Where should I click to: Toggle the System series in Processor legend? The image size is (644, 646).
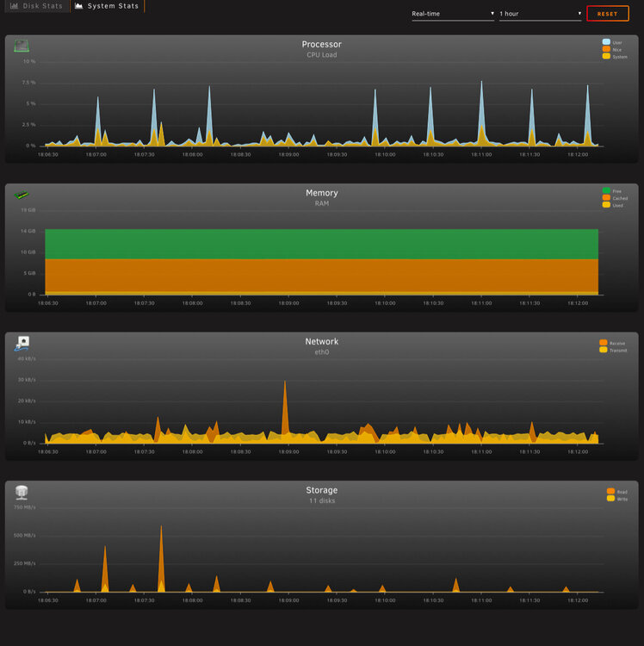[615, 57]
